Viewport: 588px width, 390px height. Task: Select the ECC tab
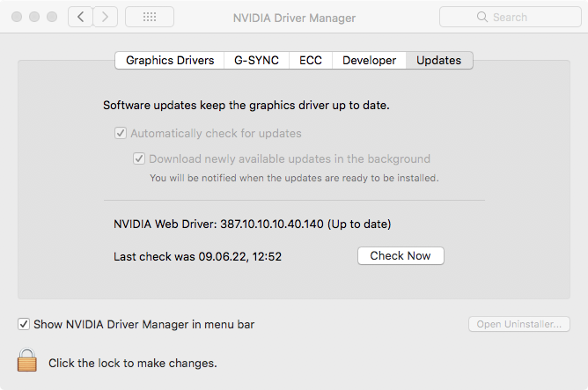click(311, 60)
